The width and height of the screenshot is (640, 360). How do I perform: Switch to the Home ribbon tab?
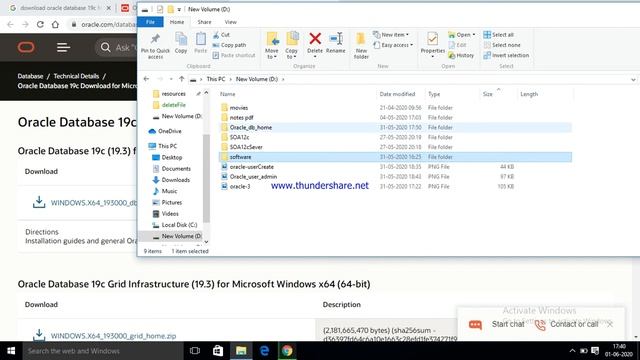(x=177, y=22)
